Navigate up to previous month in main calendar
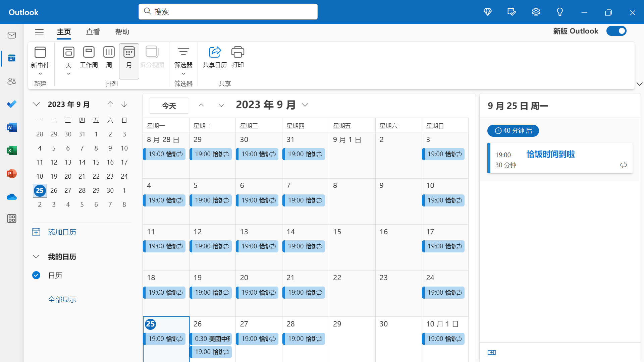 pos(201,105)
